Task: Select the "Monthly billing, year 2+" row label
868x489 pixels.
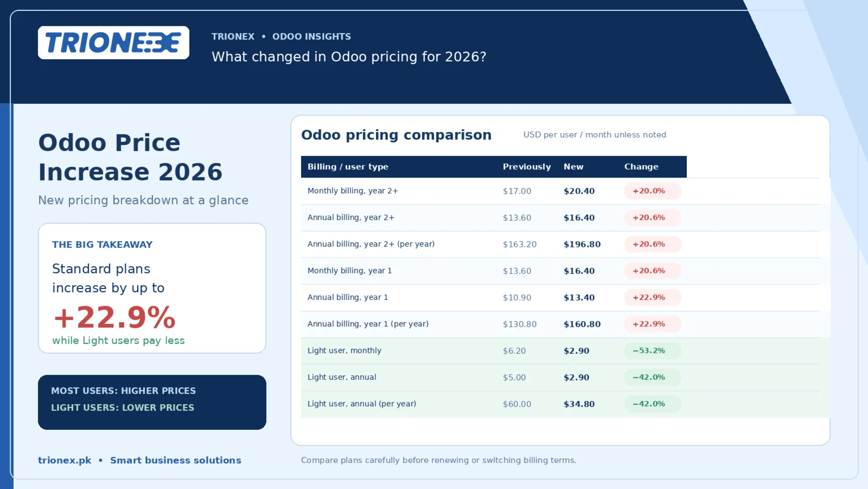Action: click(352, 191)
